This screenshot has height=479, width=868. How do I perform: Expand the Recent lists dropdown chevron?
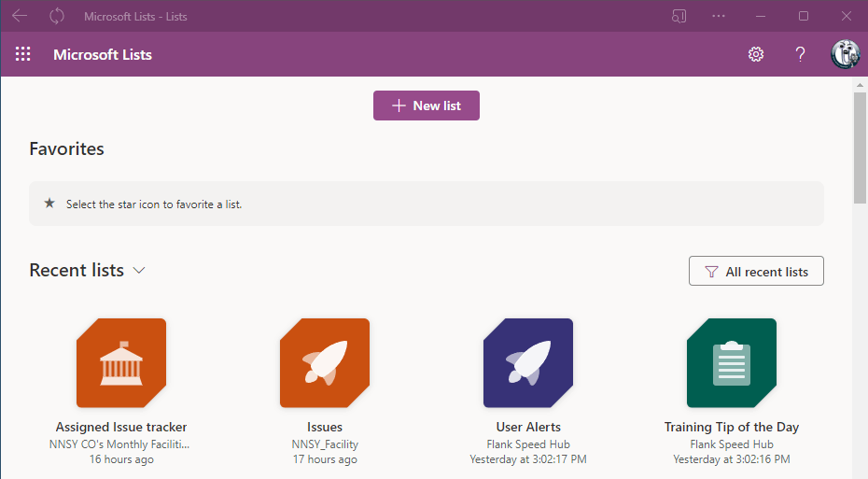139,270
